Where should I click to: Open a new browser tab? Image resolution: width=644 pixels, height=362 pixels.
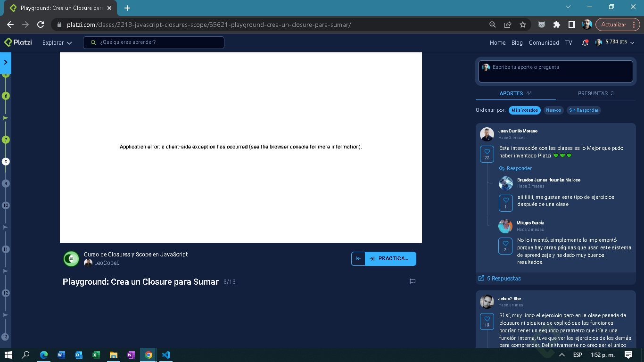[127, 8]
